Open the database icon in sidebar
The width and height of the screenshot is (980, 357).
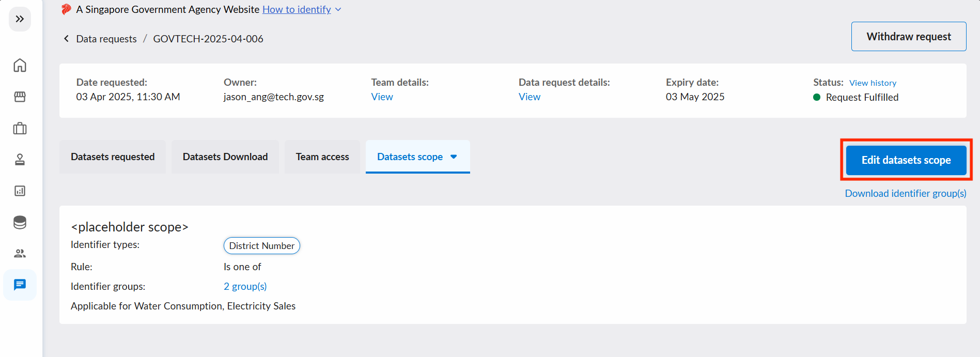coord(20,222)
